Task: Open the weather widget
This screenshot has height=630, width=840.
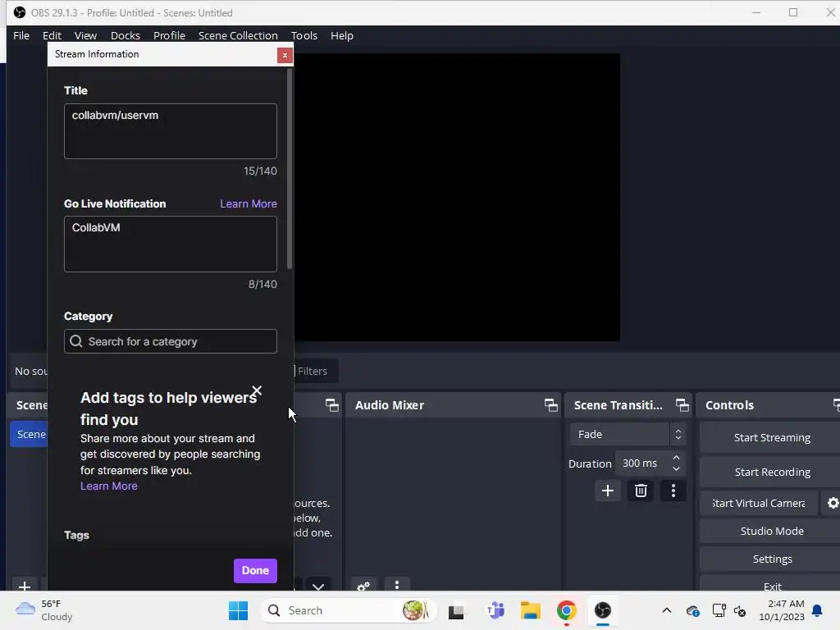Action: click(x=44, y=610)
